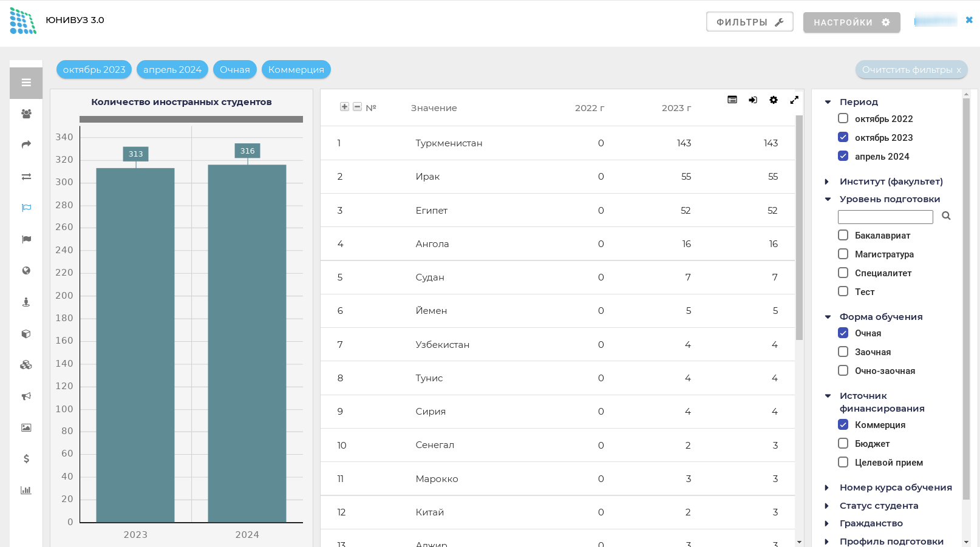Screen dimensions: 980x547
Task: Click the НАСТРОЙКИ button
Action: click(x=851, y=22)
